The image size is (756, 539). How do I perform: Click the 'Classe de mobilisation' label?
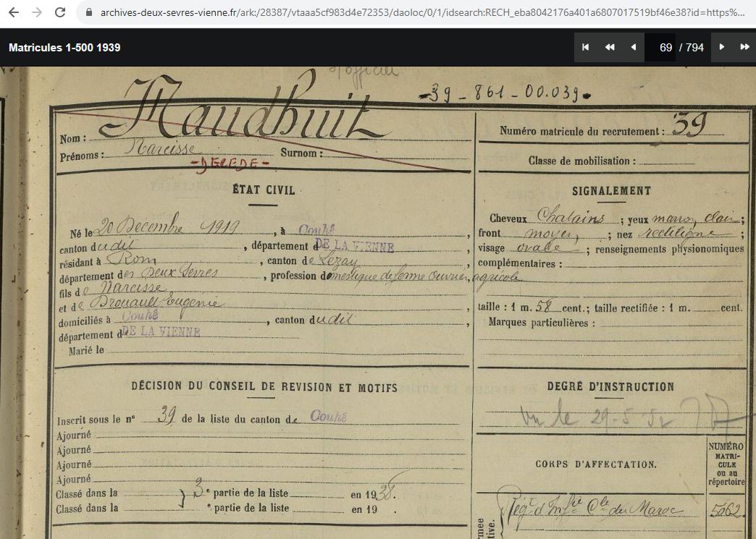(582, 161)
